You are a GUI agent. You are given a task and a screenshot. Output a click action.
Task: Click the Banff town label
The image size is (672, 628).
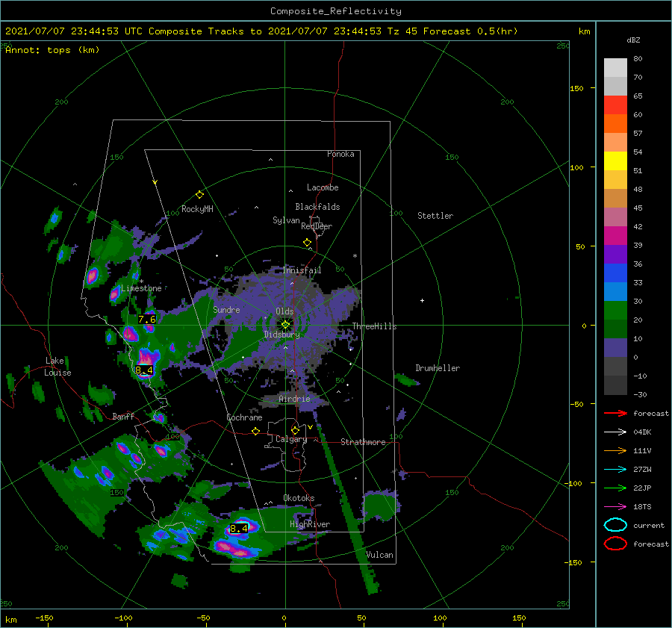pos(123,417)
